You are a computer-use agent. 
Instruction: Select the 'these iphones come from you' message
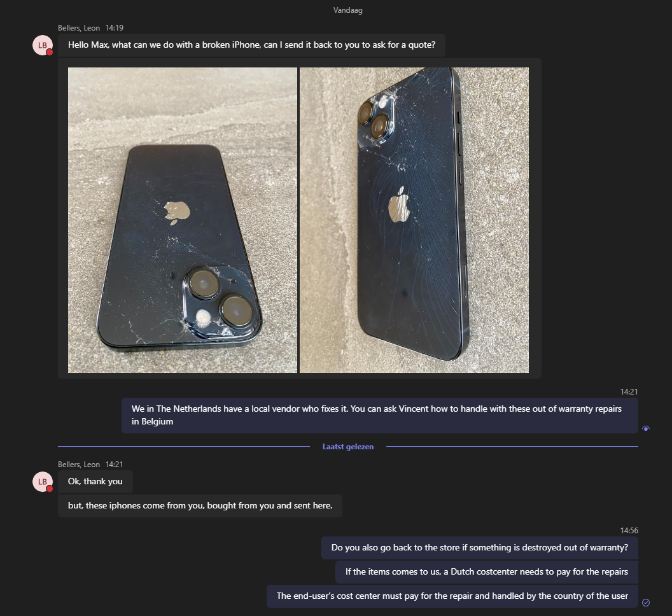click(200, 505)
